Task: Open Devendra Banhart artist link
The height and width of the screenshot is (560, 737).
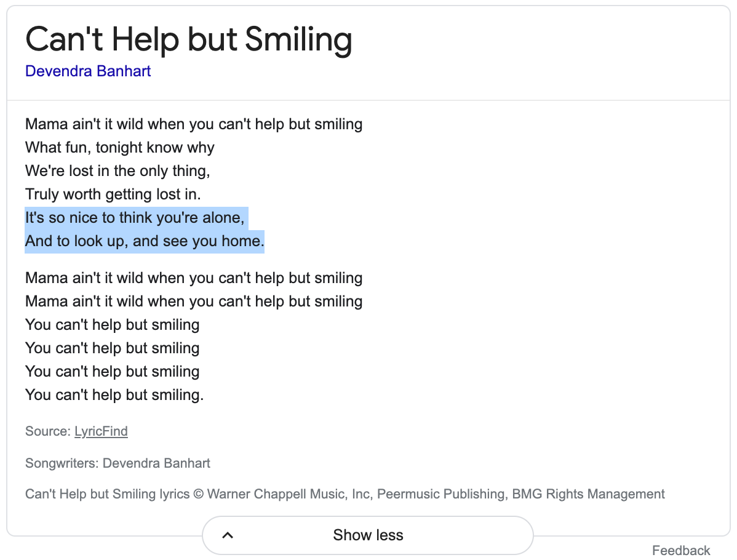Action: click(88, 71)
